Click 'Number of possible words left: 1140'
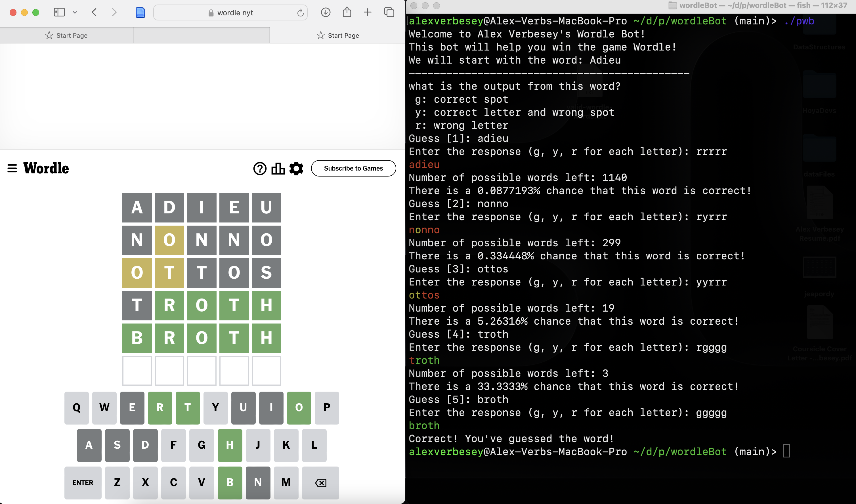Screen dimensions: 856x504 (x=518, y=177)
